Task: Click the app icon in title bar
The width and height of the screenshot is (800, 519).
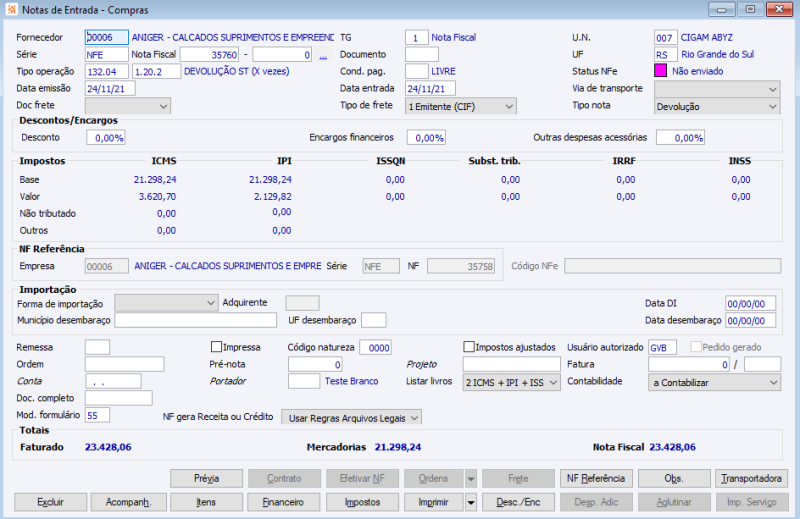Action: pos(11,10)
